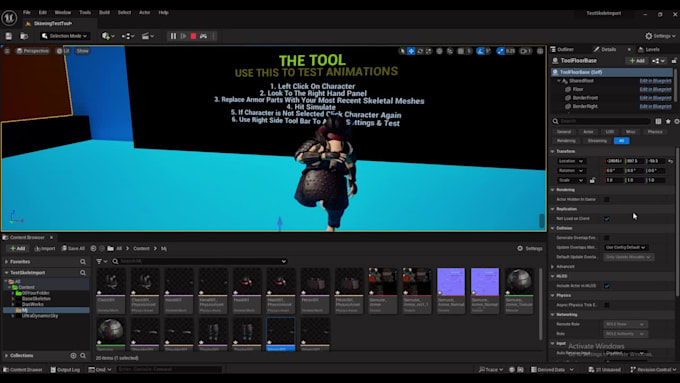Collapse the Transform section
This screenshot has width=680, height=383.
[x=552, y=151]
